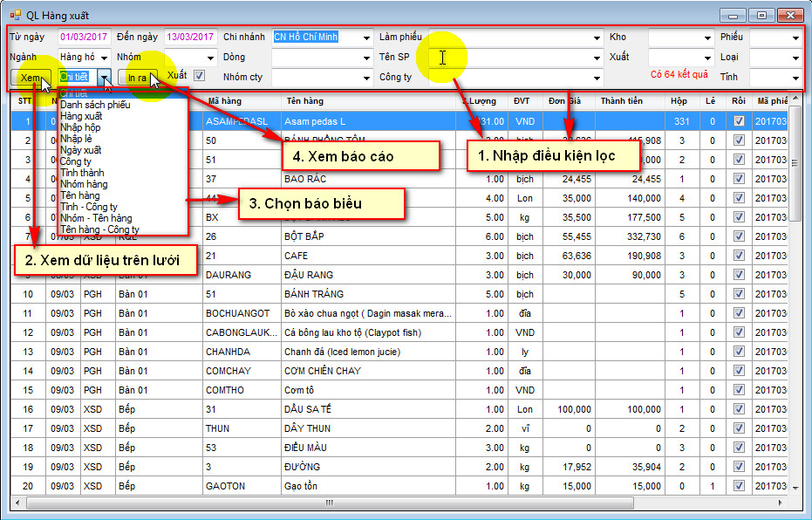Toggle Rồi checkbox for BỘT BẮP row
Screen dimensions: 812x520
pos(739,236)
